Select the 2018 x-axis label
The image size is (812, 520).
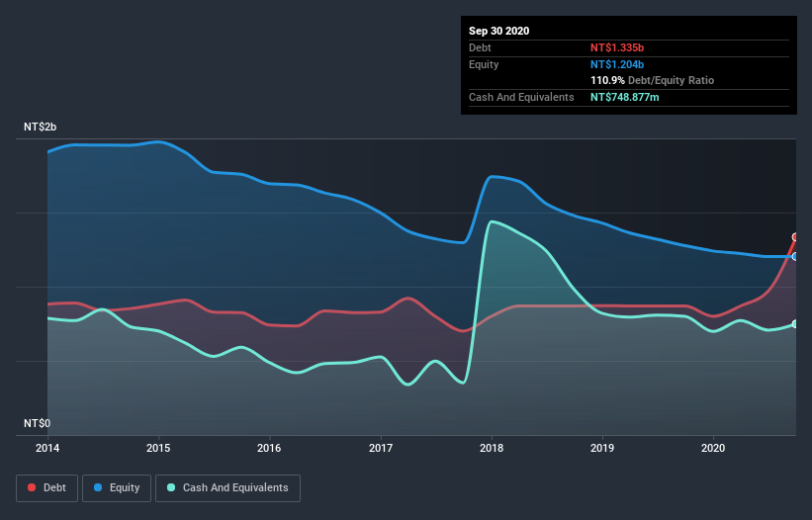click(x=492, y=448)
